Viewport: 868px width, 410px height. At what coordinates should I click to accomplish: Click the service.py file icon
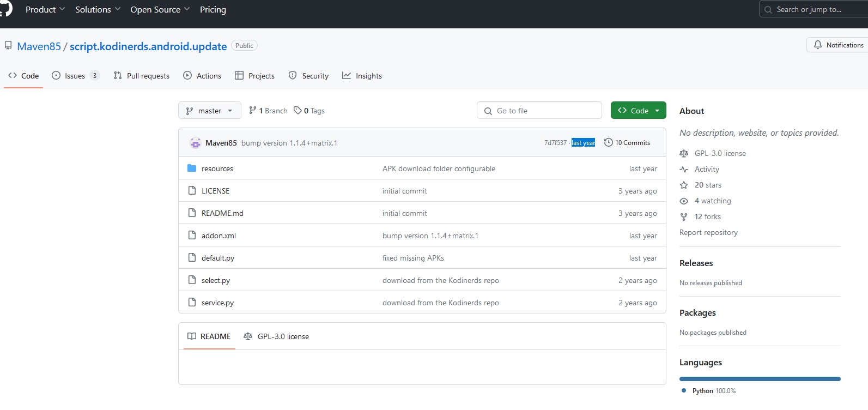[x=192, y=302]
